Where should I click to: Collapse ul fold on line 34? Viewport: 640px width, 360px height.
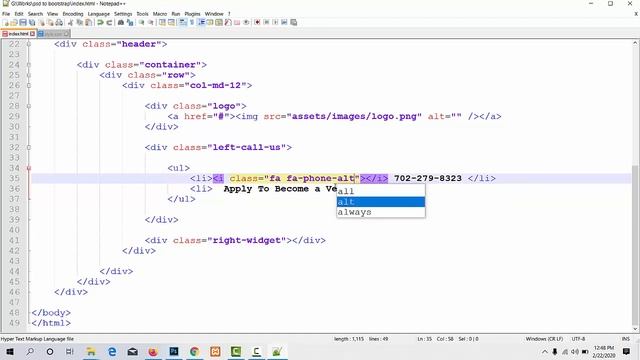29,168
